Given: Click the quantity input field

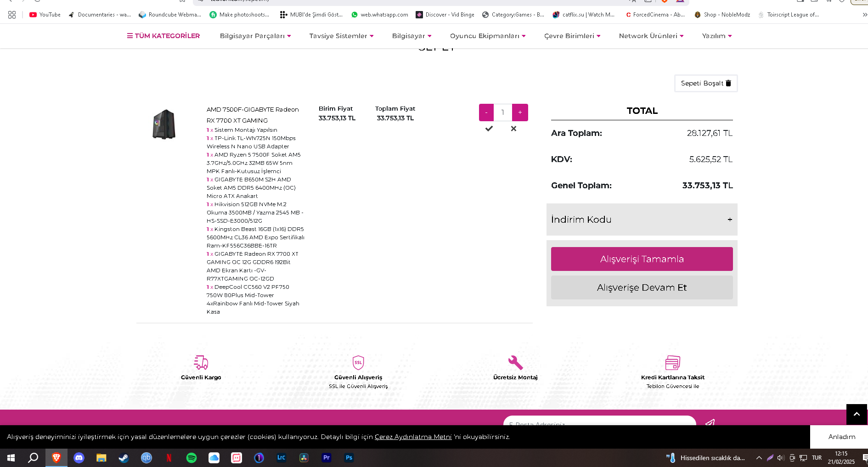Looking at the screenshot, I should click(503, 113).
